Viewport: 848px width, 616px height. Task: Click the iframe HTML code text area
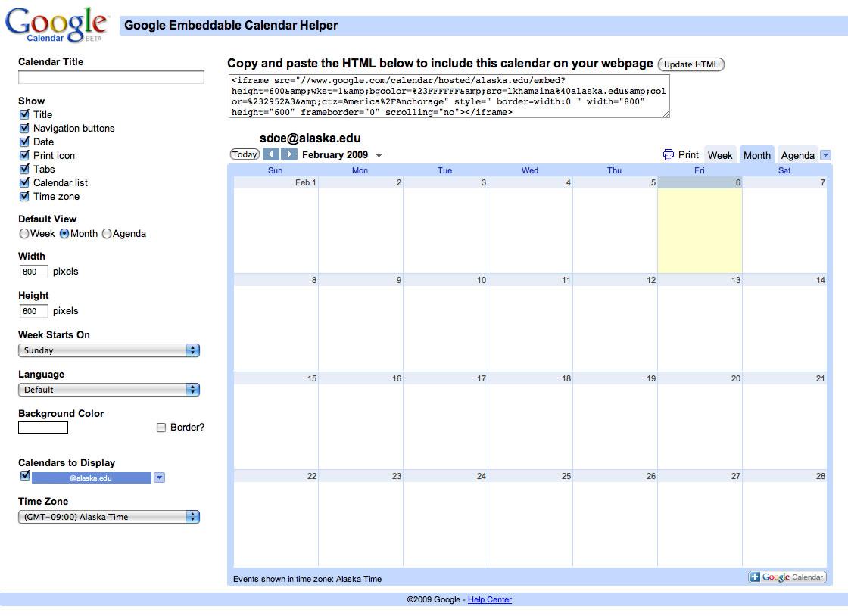point(449,96)
